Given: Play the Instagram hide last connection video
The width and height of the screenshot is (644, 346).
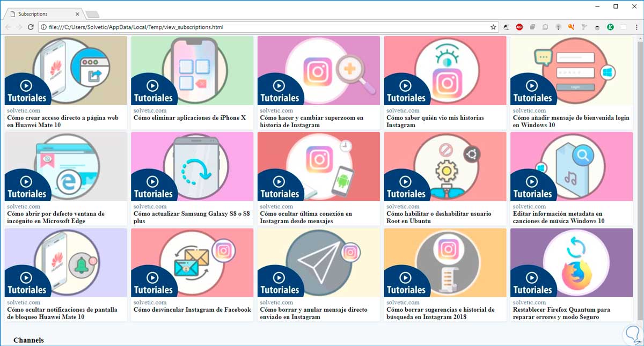Looking at the screenshot, I should (x=279, y=182).
